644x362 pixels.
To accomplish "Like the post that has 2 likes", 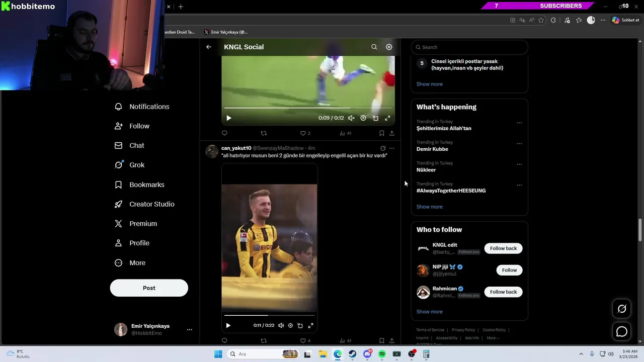I will coord(305,133).
